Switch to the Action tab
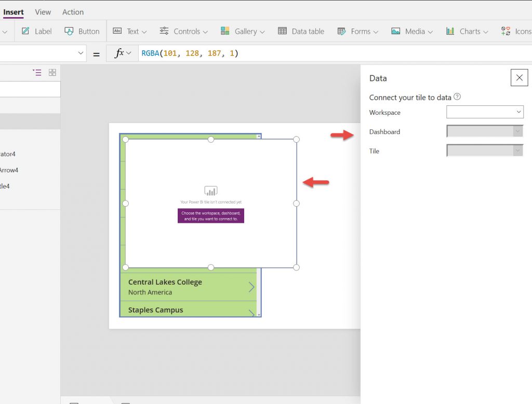This screenshot has width=532, height=404. pyautogui.click(x=73, y=12)
